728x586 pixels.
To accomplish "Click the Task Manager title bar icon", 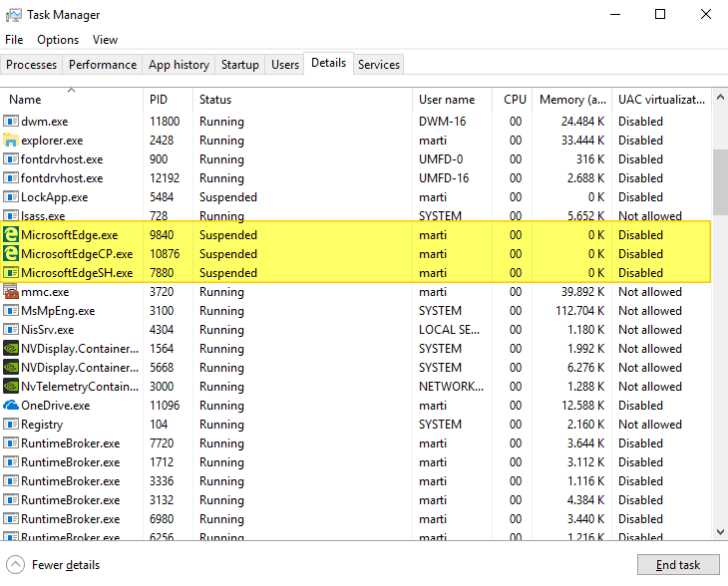I will pos(13,15).
